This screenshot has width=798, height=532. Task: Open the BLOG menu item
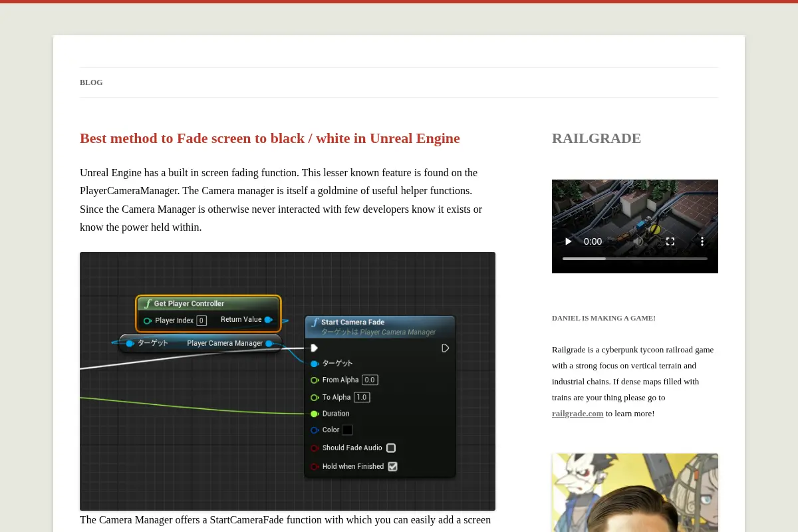tap(91, 82)
